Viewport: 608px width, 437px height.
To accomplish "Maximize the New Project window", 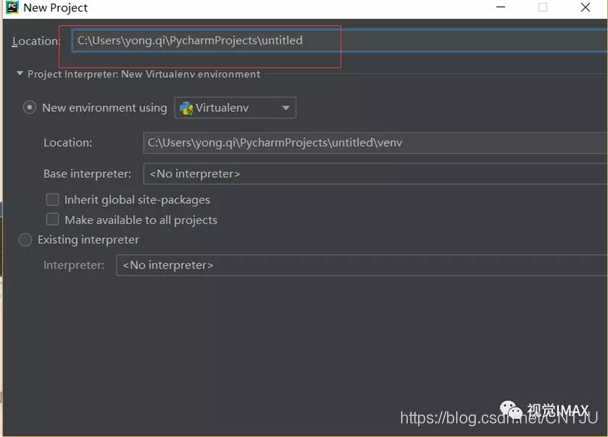I will coord(543,8).
